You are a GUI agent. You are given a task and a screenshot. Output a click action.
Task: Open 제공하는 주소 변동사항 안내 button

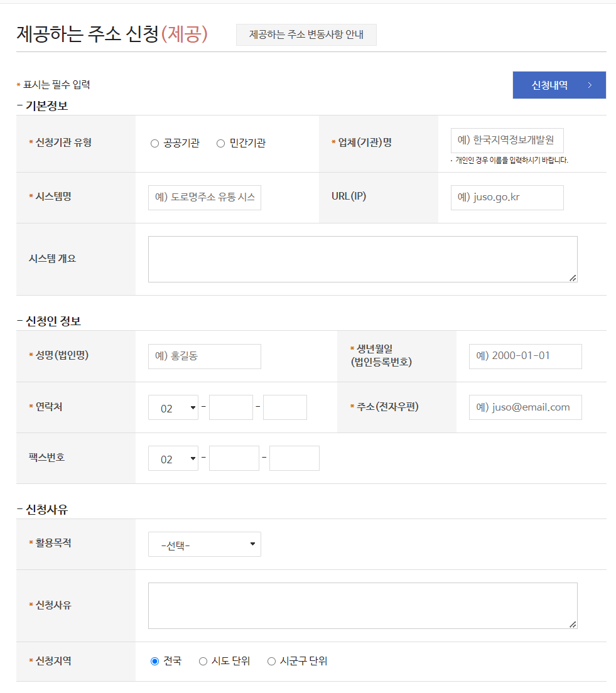point(306,35)
